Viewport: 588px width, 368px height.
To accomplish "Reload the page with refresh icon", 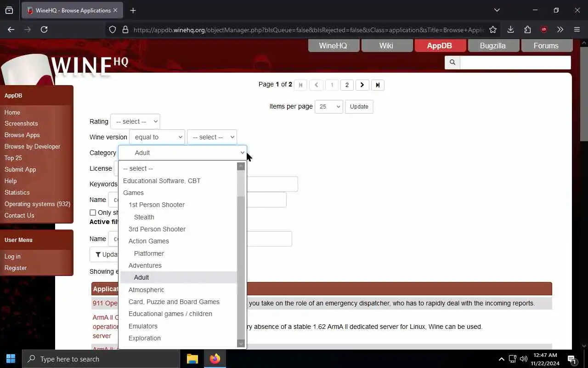I will pos(44,29).
